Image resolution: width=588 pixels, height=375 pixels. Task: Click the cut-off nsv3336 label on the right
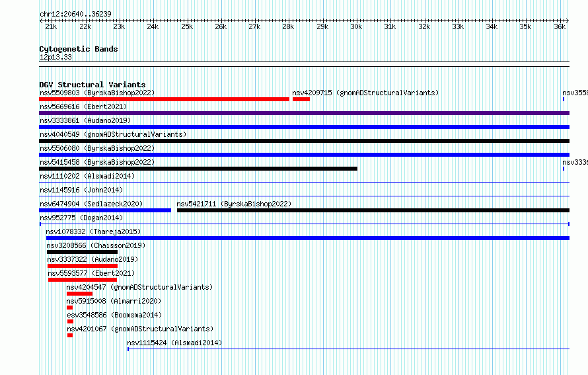pyautogui.click(x=575, y=162)
